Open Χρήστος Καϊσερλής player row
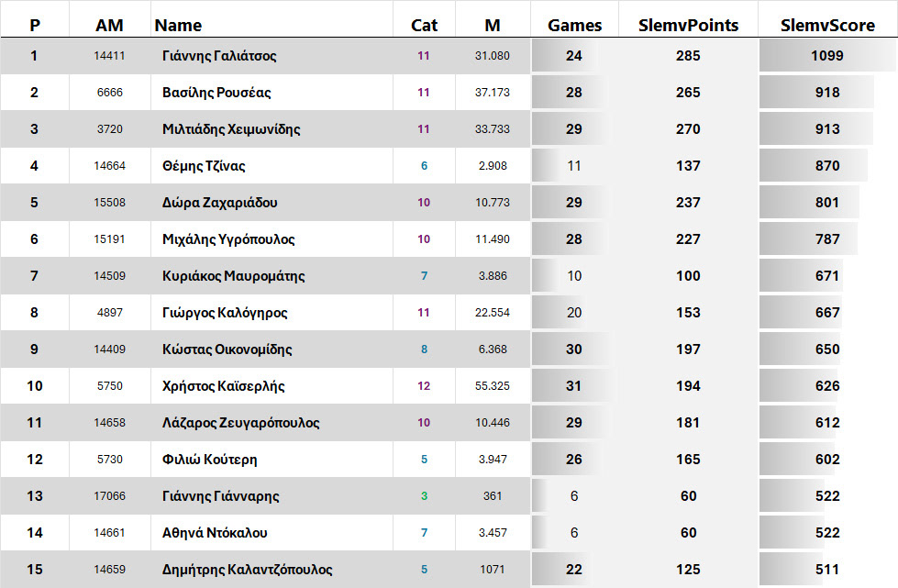Viewport: 898px width, 588px height. (224, 386)
